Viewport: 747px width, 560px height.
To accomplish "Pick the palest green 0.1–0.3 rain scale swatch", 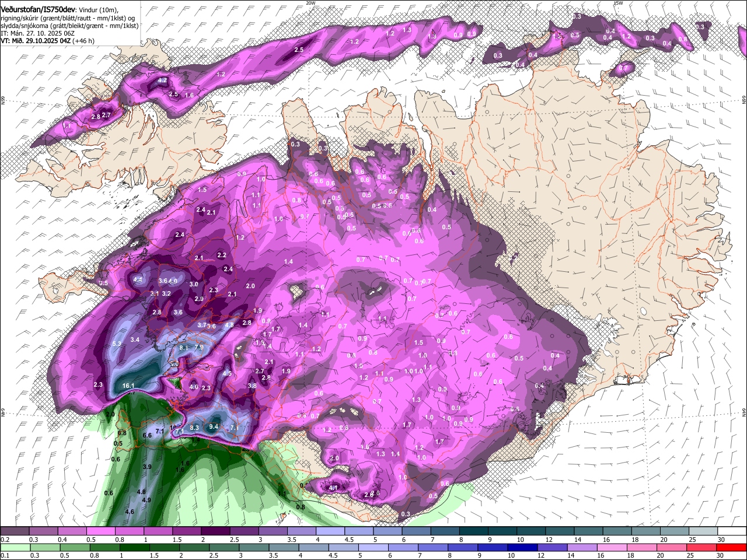I will (x=15, y=547).
